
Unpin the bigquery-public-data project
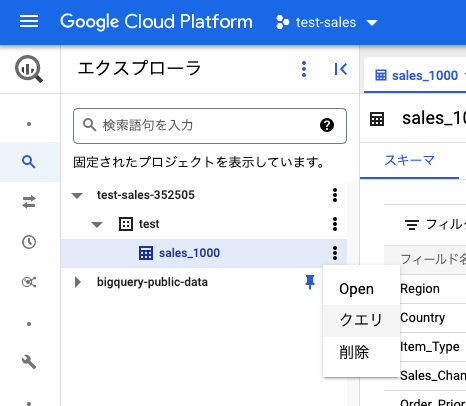310,282
